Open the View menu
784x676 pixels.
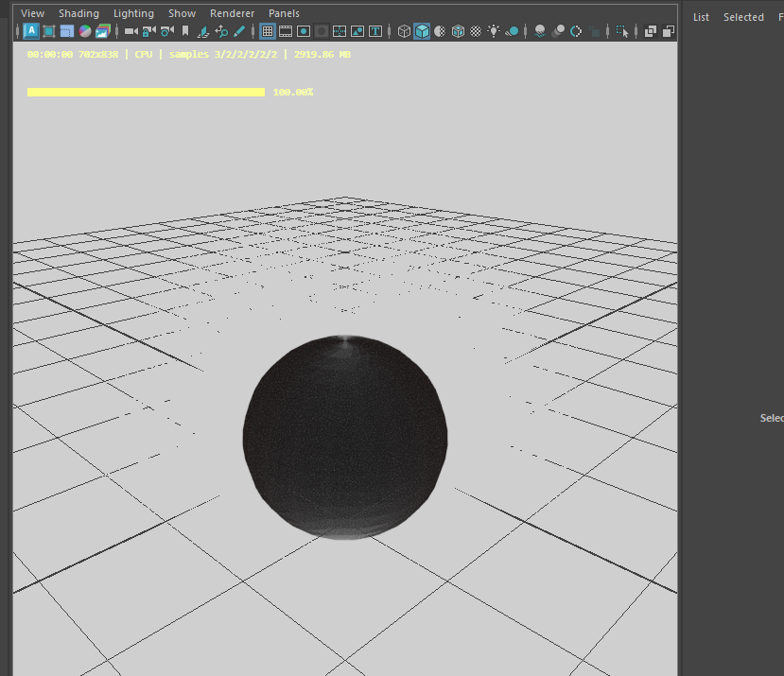pyautogui.click(x=32, y=13)
